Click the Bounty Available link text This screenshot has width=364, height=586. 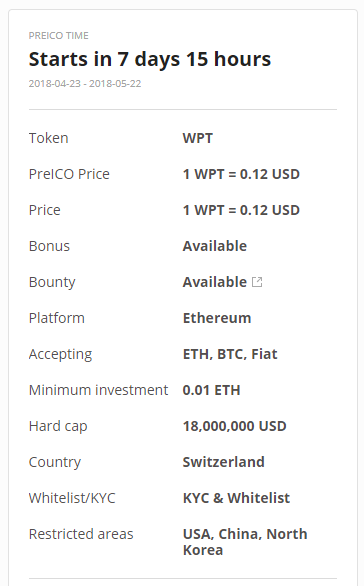coord(215,282)
